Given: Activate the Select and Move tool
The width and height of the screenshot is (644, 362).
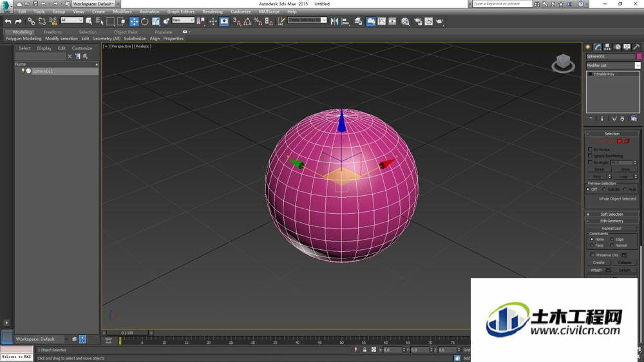Looking at the screenshot, I should click(x=134, y=21).
